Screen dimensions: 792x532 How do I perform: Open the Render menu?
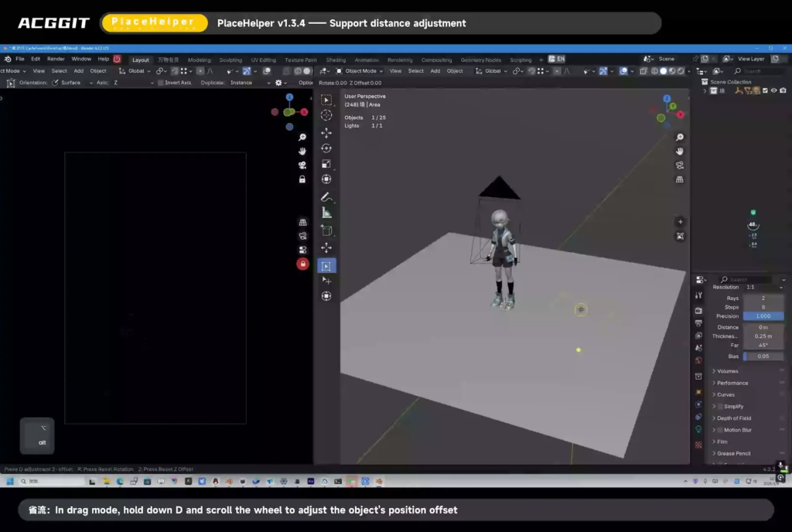click(56, 59)
